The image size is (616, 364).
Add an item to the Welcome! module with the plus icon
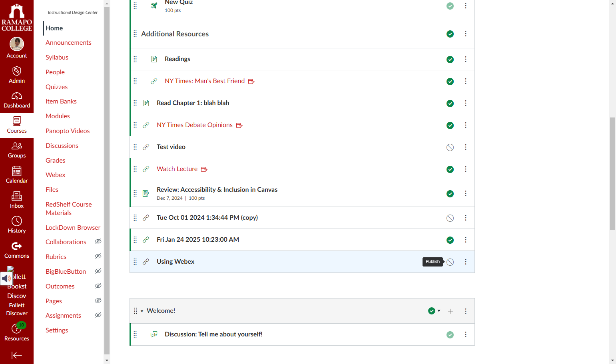tap(451, 311)
